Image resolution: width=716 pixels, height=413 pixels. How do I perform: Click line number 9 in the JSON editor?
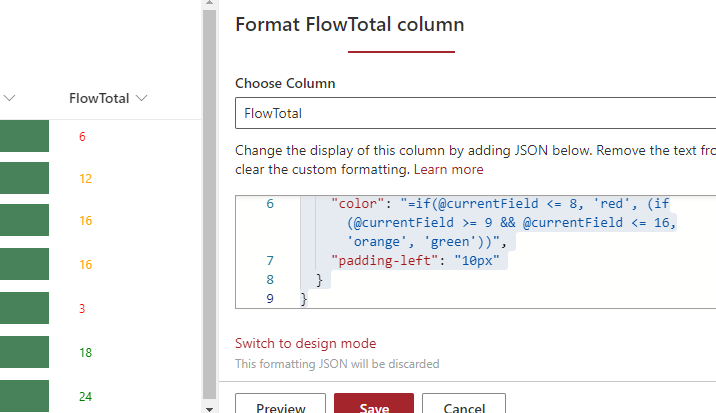269,299
